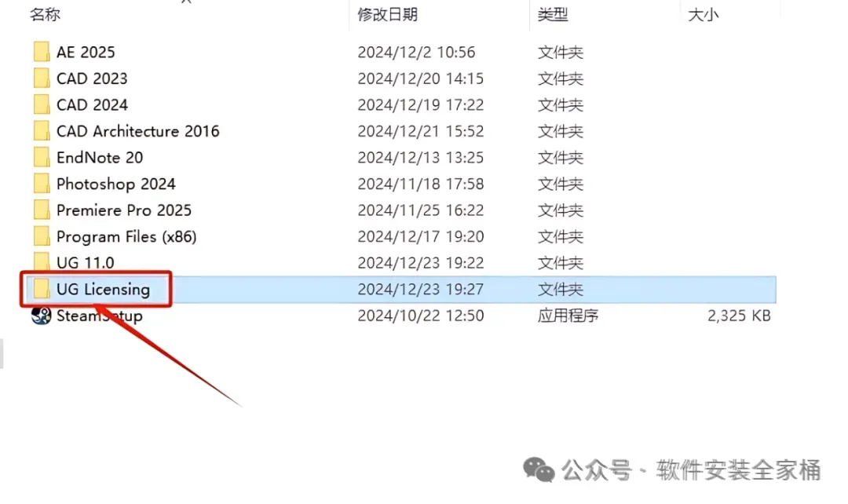Click the CAD Architecture 2016 name text
848x504 pixels.
pos(138,131)
